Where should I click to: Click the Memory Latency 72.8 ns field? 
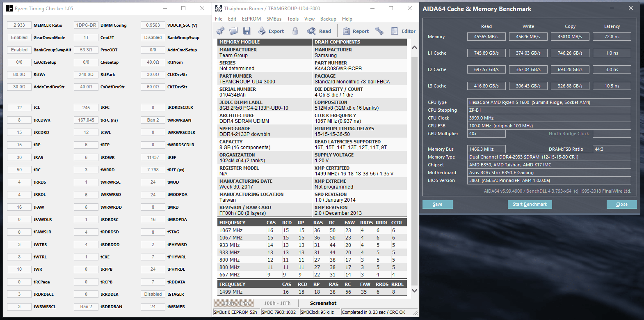tap(612, 37)
